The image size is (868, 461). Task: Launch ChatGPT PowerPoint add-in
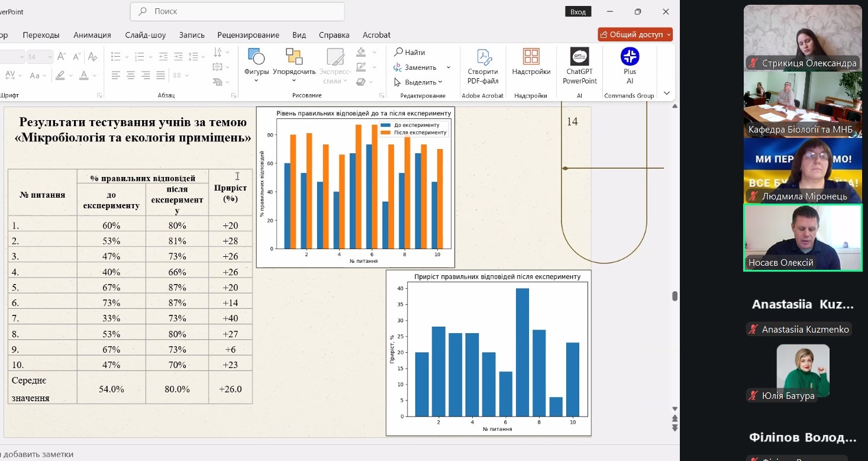point(579,57)
